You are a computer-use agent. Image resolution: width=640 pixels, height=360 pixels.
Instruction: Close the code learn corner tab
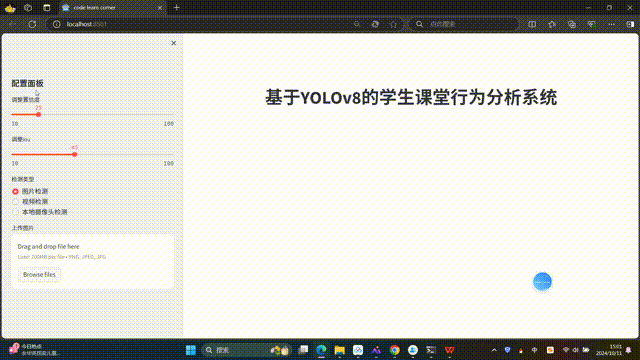tap(160, 7)
